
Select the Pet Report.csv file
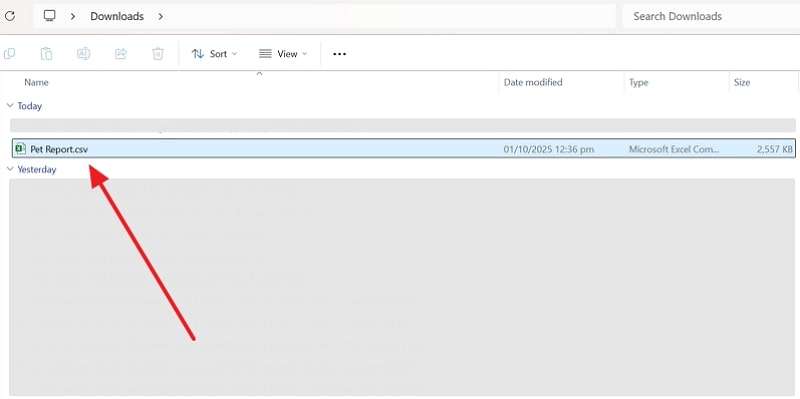click(x=403, y=148)
